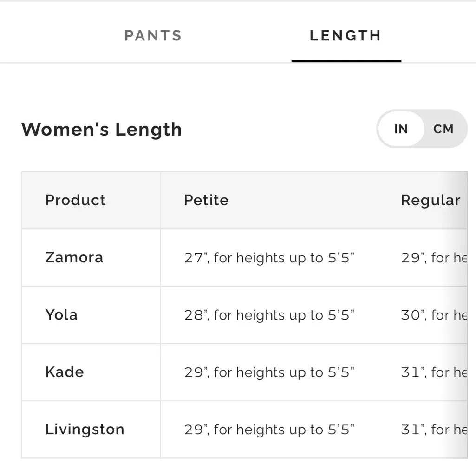Click the Zamora product name

pyautogui.click(x=74, y=258)
